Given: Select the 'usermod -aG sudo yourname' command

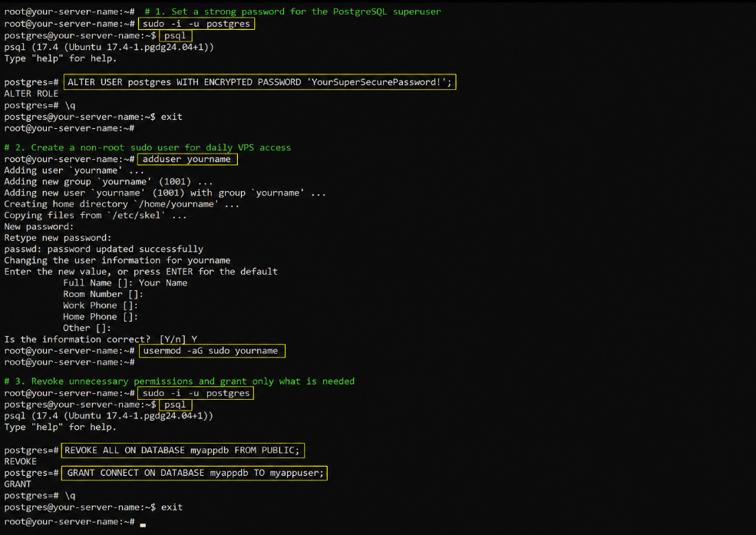Looking at the screenshot, I should [x=212, y=351].
